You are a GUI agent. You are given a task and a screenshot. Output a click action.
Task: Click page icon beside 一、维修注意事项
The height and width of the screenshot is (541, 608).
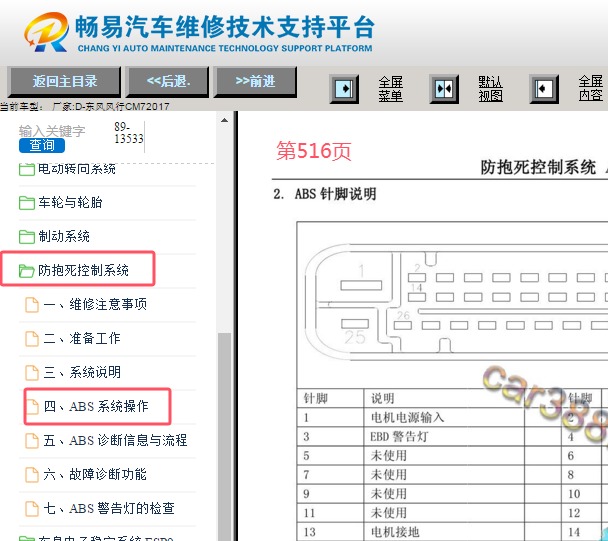point(32,305)
